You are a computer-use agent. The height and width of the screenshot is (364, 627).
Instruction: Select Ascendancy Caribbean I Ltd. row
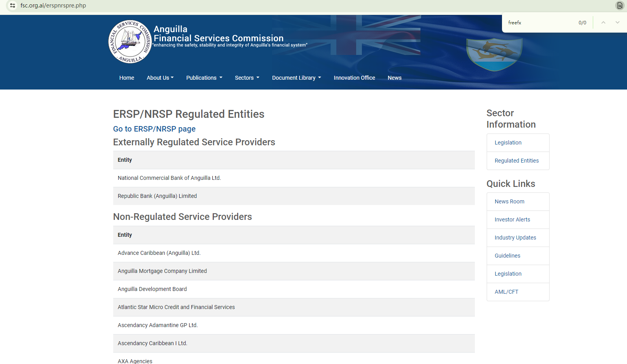294,343
